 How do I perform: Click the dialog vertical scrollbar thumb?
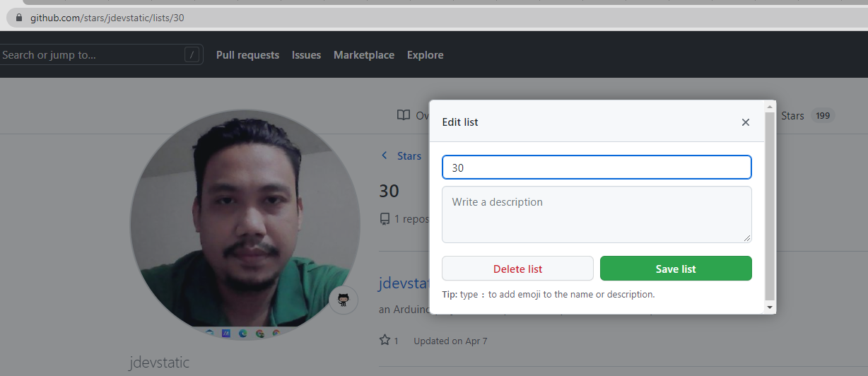(770, 206)
